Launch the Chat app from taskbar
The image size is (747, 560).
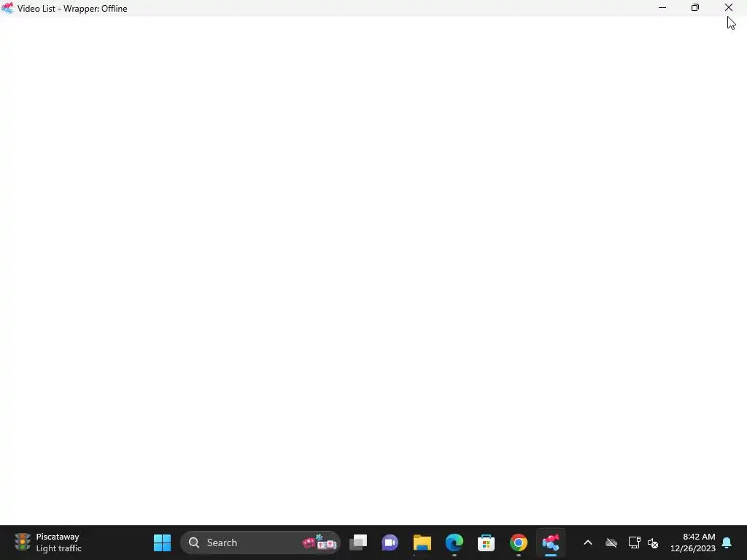390,542
